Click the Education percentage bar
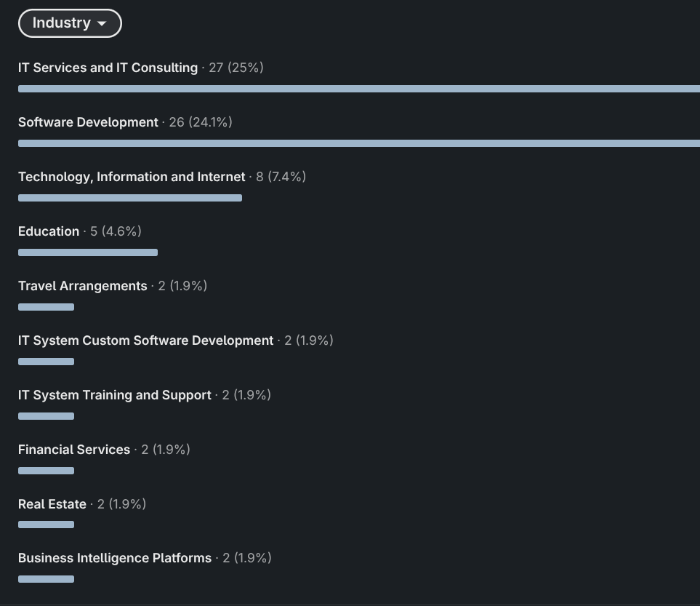This screenshot has width=700, height=606. pyautogui.click(x=88, y=252)
